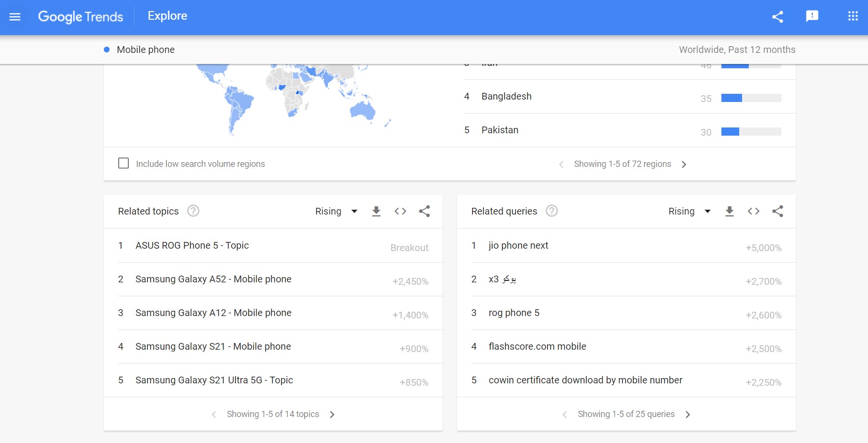Select the Pakistan region row
This screenshot has height=443, width=868.
(x=630, y=130)
